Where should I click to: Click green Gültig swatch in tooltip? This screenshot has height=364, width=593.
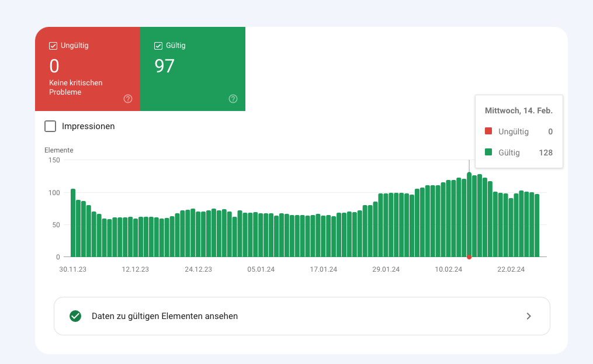(x=488, y=152)
